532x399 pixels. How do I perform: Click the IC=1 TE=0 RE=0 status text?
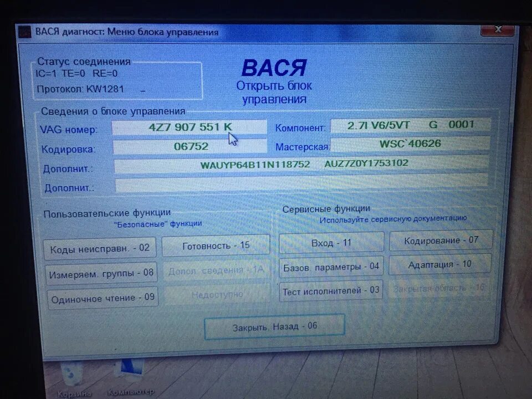click(x=76, y=73)
